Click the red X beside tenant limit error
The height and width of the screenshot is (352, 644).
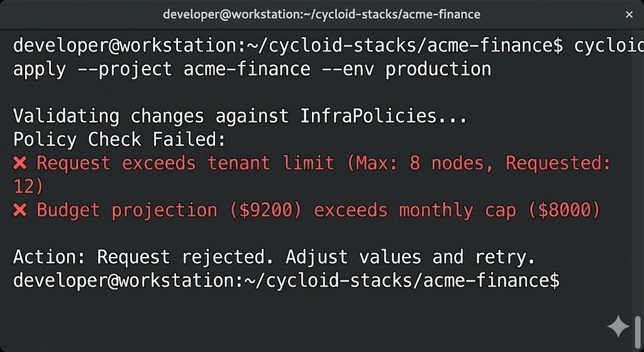20,164
